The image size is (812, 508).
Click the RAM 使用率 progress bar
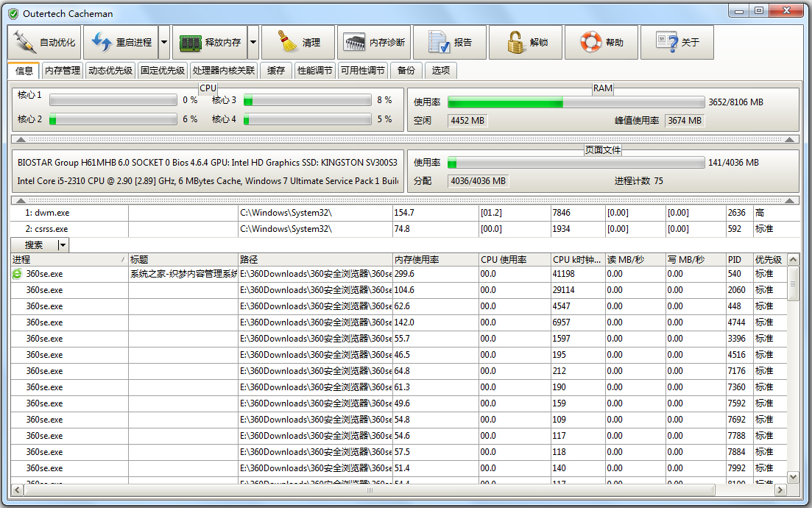576,102
